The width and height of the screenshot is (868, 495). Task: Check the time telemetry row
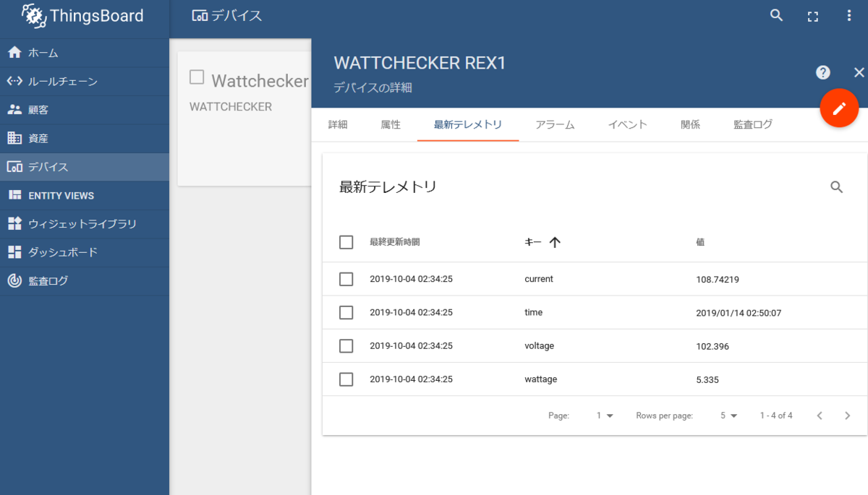[x=346, y=312]
